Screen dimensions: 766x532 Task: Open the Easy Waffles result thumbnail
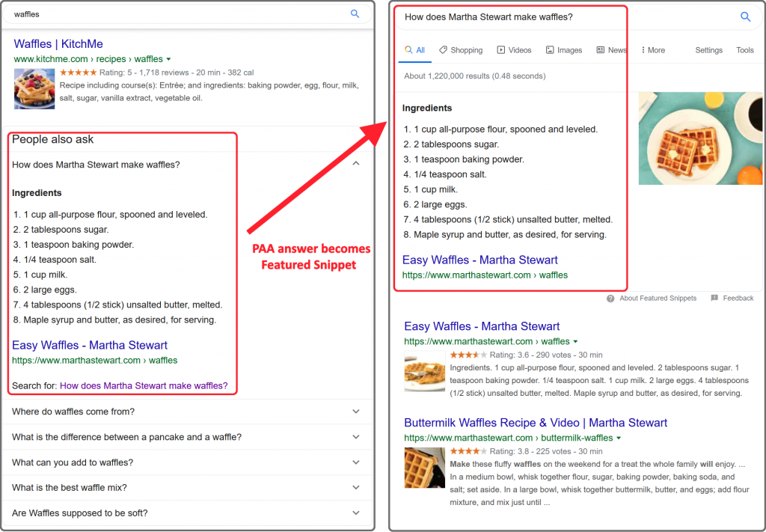(425, 371)
